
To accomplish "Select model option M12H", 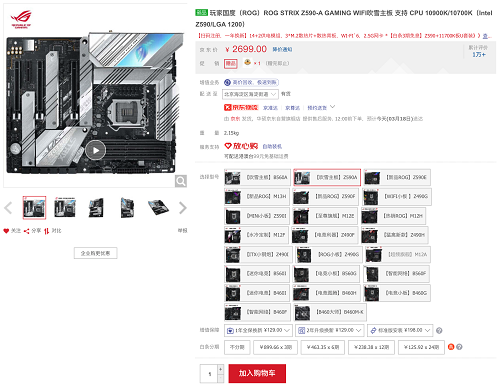I will [393, 216].
